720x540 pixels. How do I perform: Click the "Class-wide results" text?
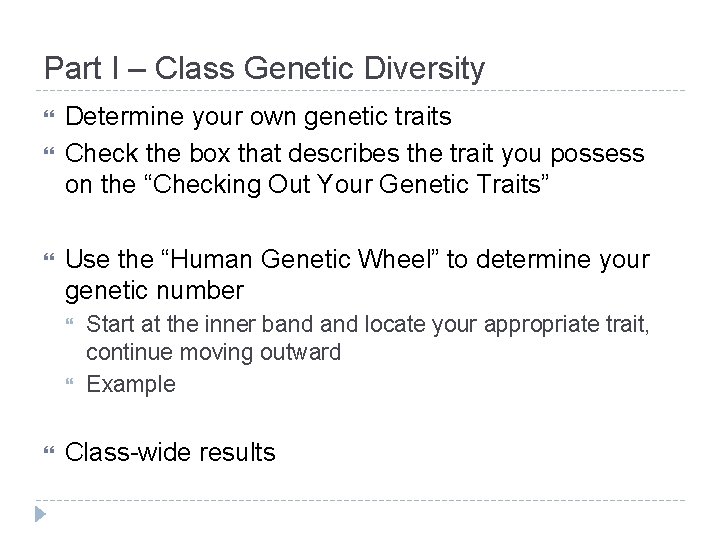pos(169,452)
